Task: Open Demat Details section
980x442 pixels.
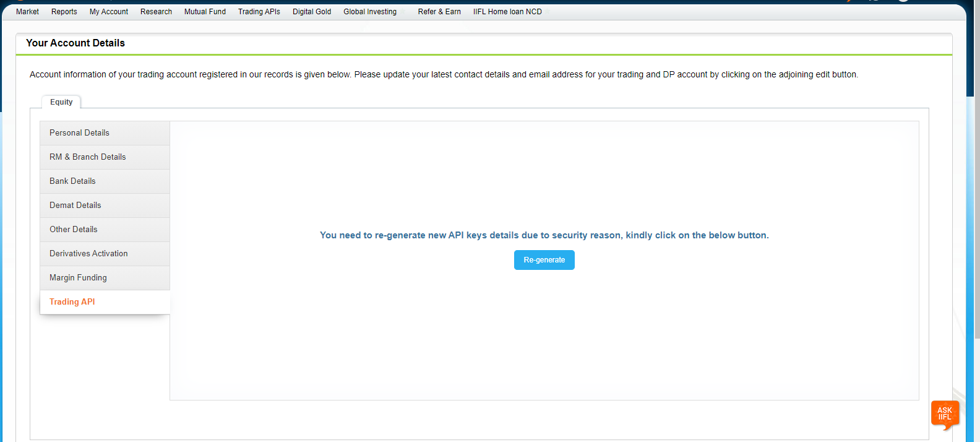Action: [105, 206]
